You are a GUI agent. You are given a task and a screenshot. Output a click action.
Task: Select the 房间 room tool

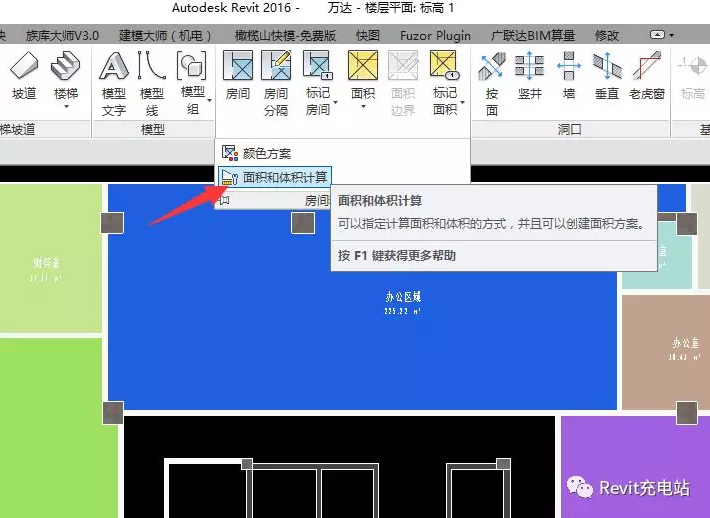point(238,76)
